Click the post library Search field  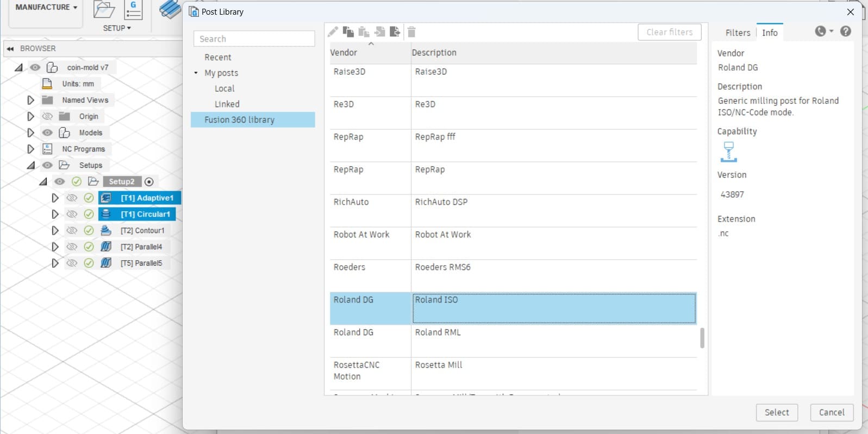tap(254, 39)
